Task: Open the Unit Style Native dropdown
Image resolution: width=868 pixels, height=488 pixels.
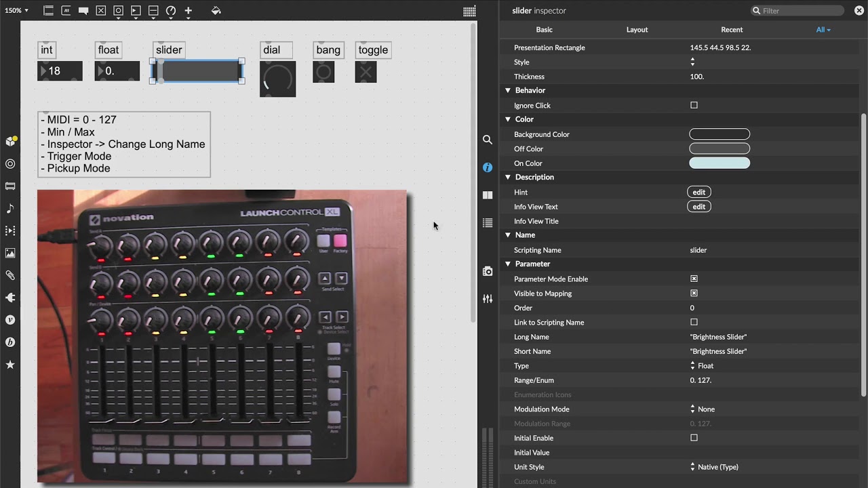Action: [x=713, y=467]
